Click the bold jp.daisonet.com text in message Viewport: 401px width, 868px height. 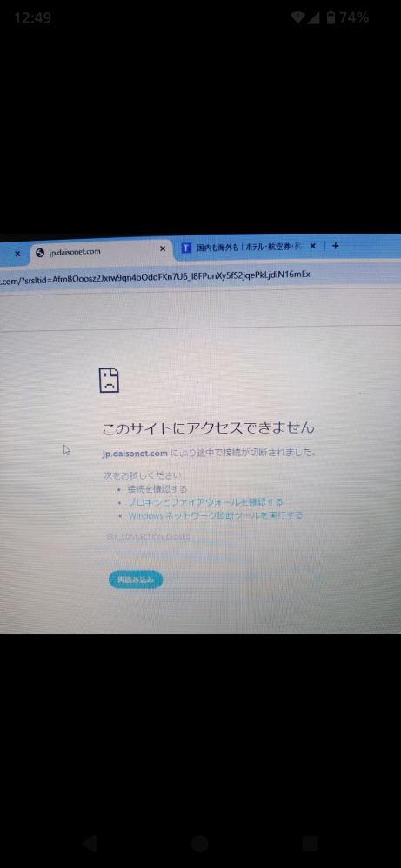point(135,454)
